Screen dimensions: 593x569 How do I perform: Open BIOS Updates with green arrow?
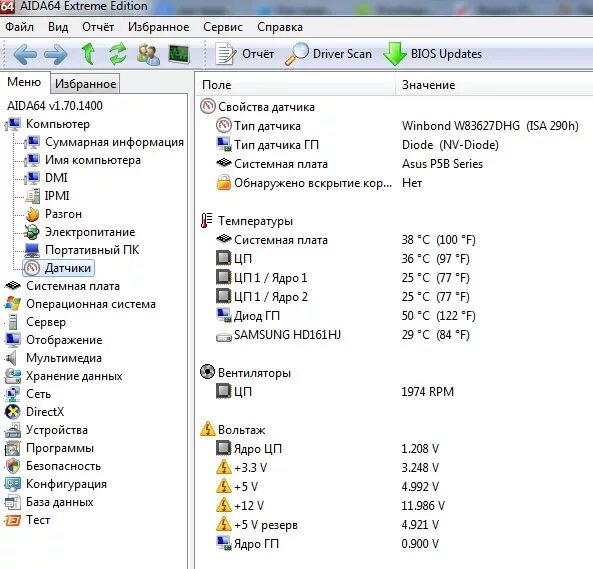(433, 54)
